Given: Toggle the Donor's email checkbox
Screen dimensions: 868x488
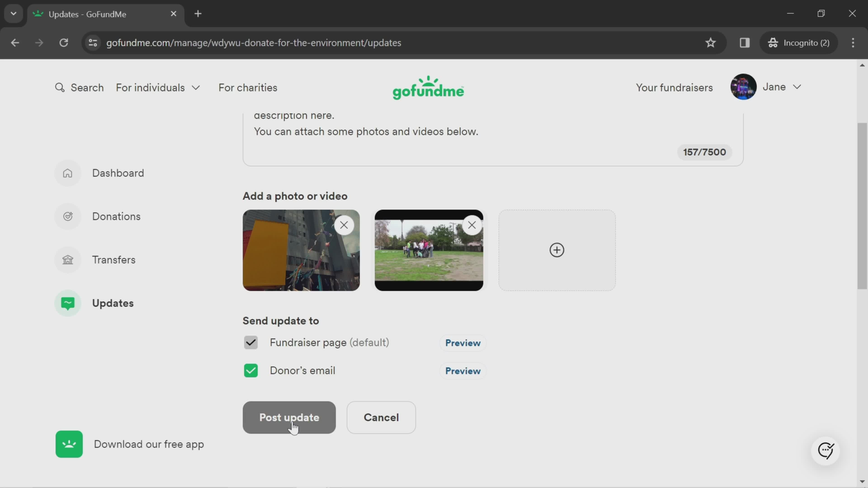Looking at the screenshot, I should (250, 370).
